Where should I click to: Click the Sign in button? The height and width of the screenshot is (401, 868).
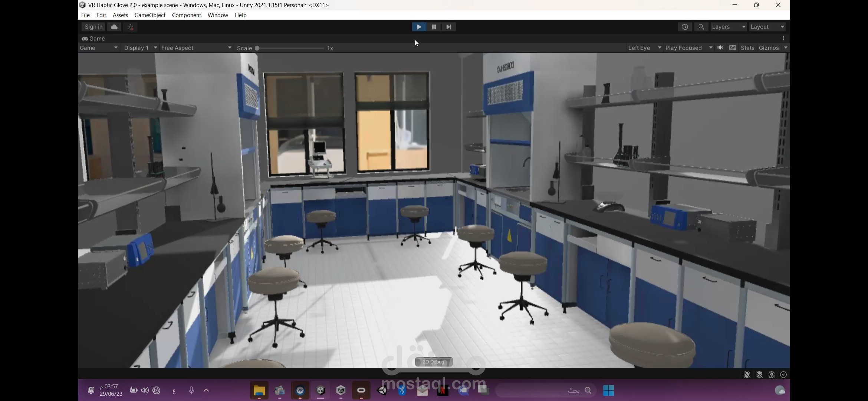tap(93, 27)
